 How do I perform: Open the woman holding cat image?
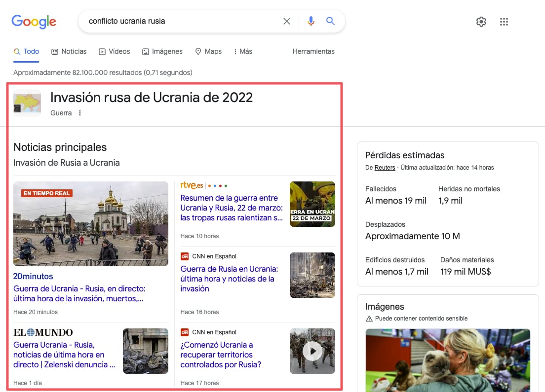point(448,360)
